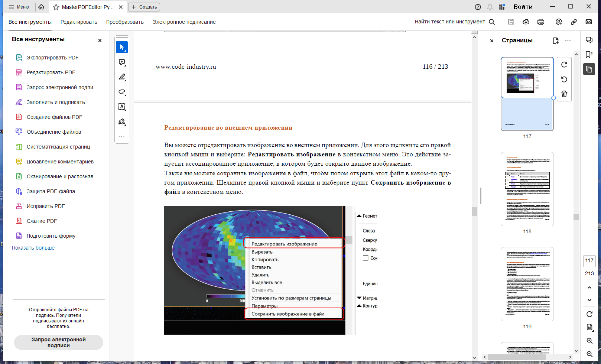Open the three-dot more tools menu

pos(122,136)
